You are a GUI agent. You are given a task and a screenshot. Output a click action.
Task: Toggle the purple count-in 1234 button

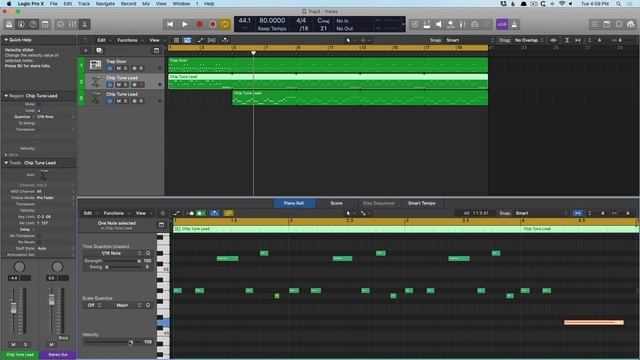(x=502, y=24)
